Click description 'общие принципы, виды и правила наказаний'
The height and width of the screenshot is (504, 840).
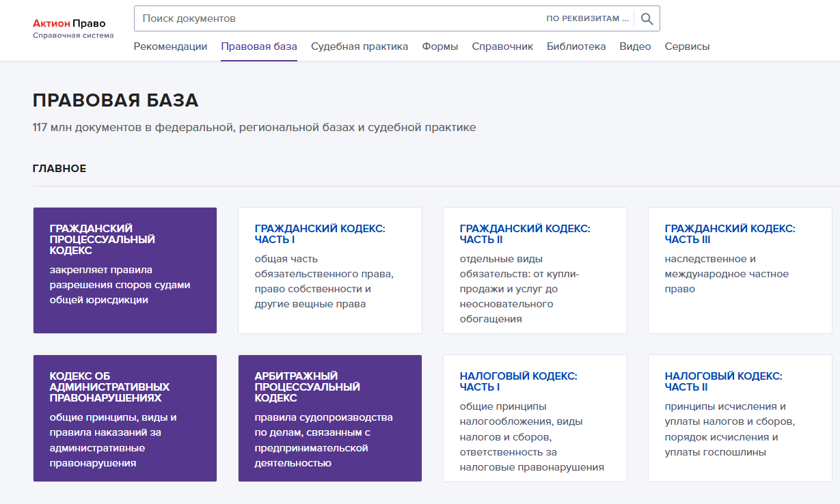point(113,440)
